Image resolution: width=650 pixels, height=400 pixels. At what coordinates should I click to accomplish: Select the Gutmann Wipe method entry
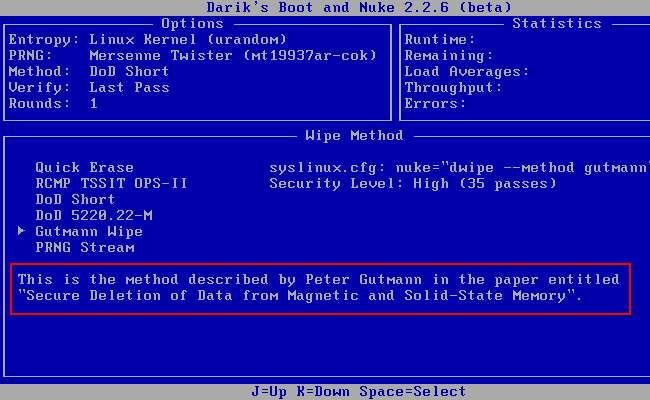click(89, 232)
